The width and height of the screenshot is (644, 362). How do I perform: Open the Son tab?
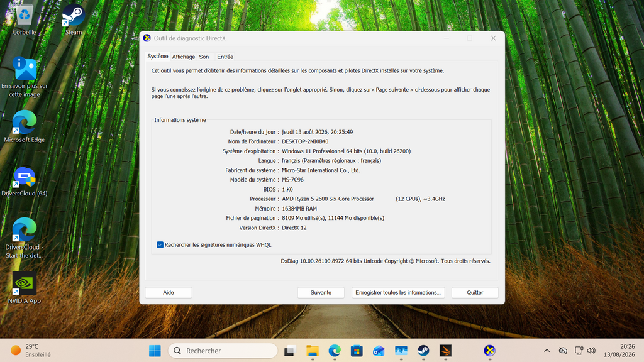coord(204,57)
